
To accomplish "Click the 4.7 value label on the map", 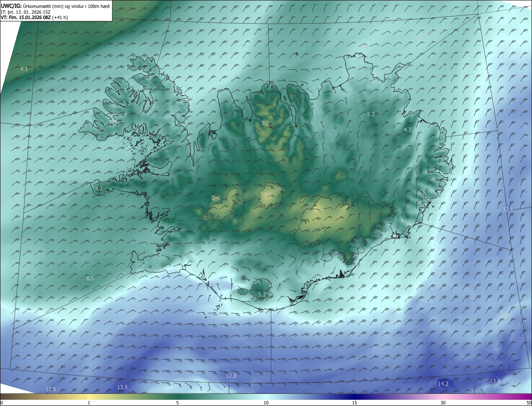I will click(x=407, y=130).
